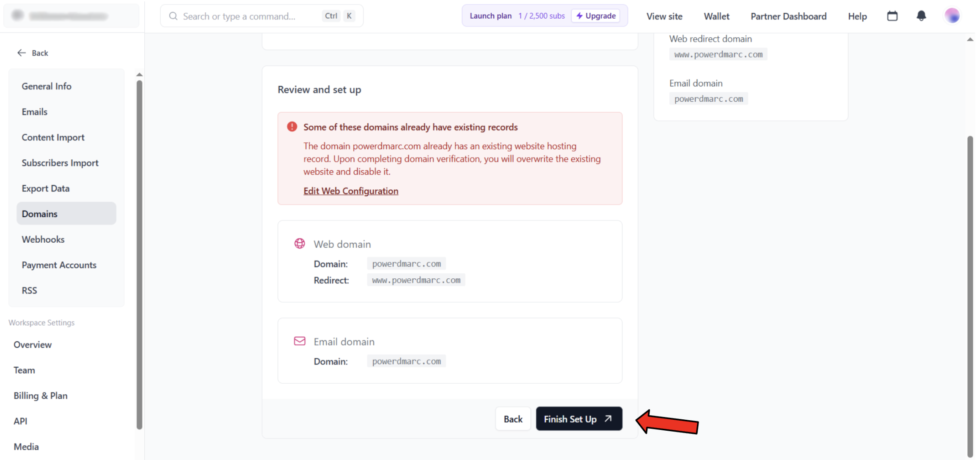
Task: Open Media settings
Action: click(26, 446)
